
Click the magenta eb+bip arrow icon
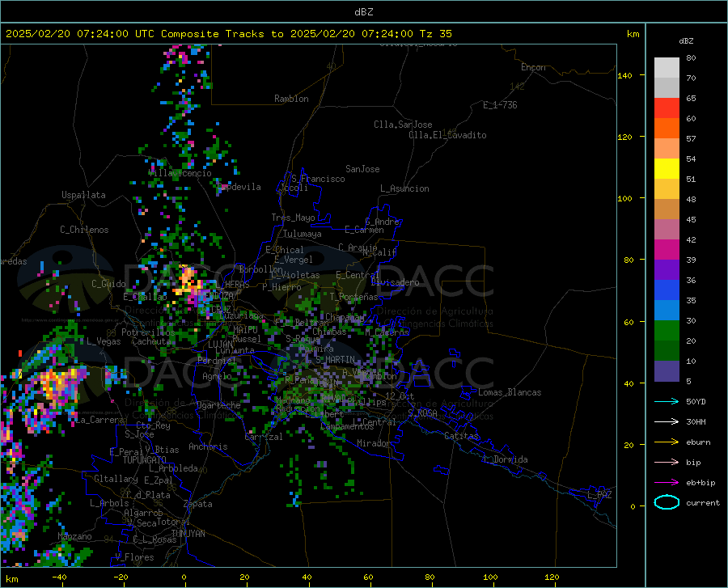667,482
